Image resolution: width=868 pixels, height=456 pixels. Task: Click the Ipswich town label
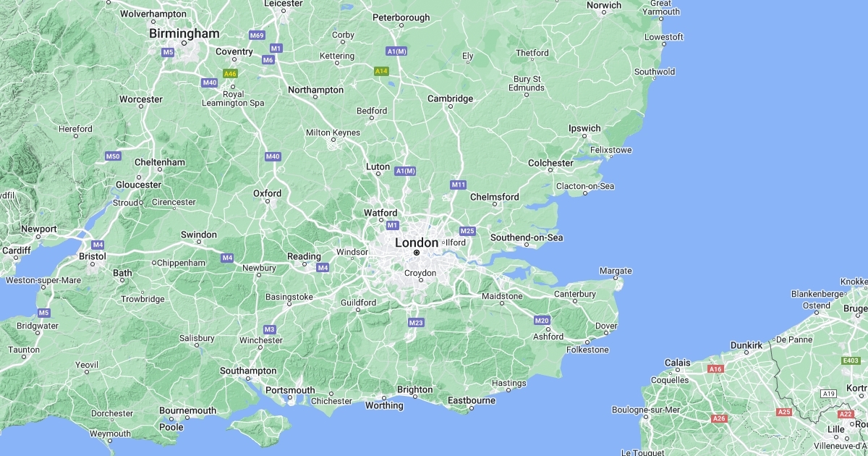[584, 128]
